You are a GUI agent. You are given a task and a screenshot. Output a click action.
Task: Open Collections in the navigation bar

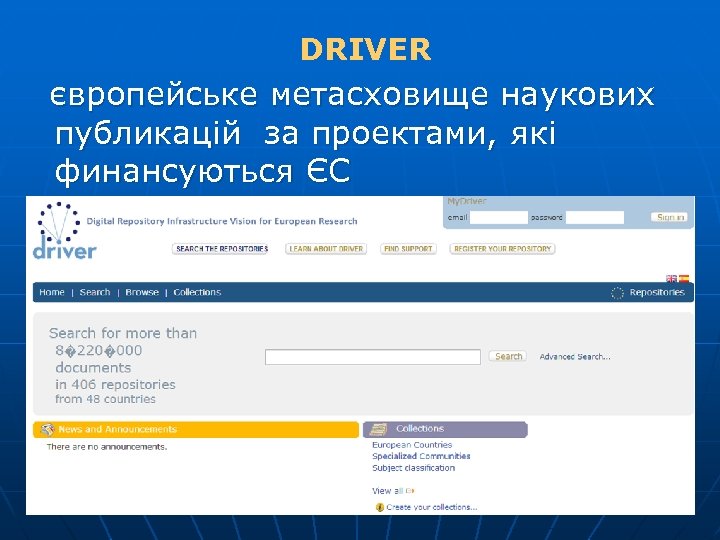tap(197, 292)
